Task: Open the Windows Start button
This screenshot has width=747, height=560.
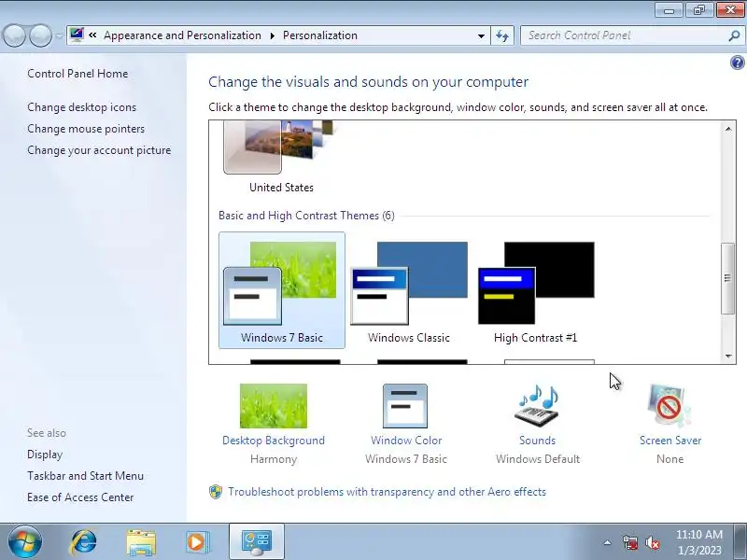Action: click(25, 542)
